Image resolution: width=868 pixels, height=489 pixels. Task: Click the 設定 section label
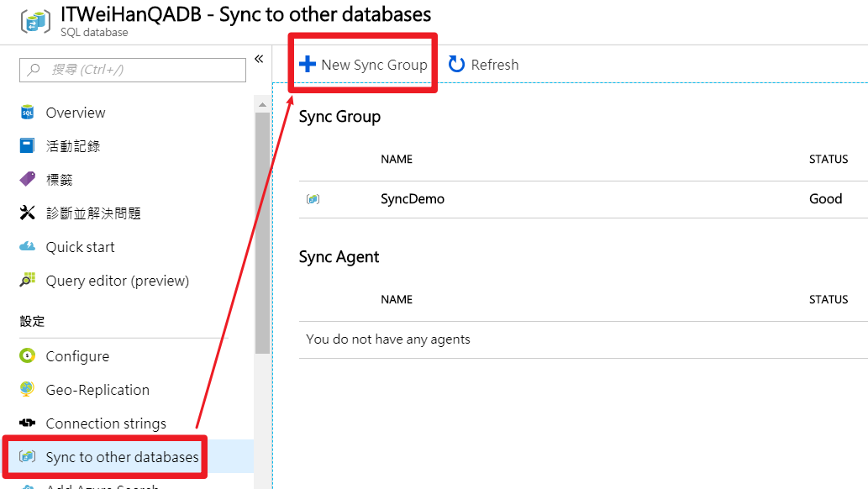(32, 321)
